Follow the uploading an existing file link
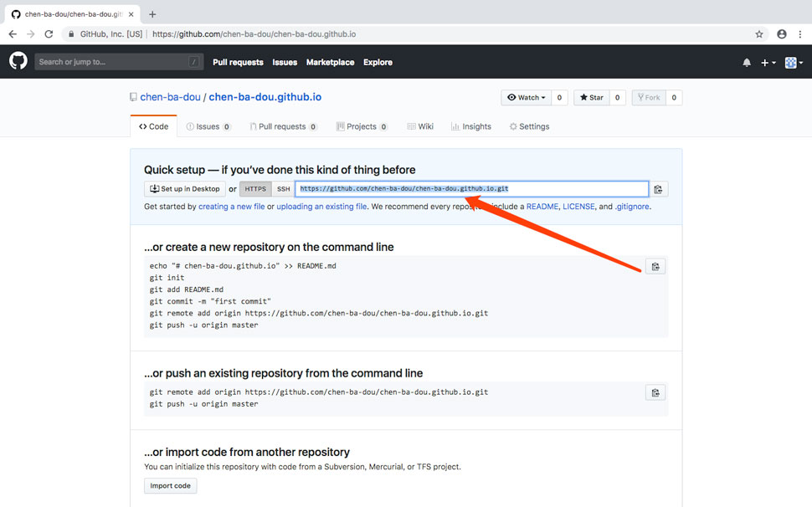The image size is (812, 507). [321, 207]
